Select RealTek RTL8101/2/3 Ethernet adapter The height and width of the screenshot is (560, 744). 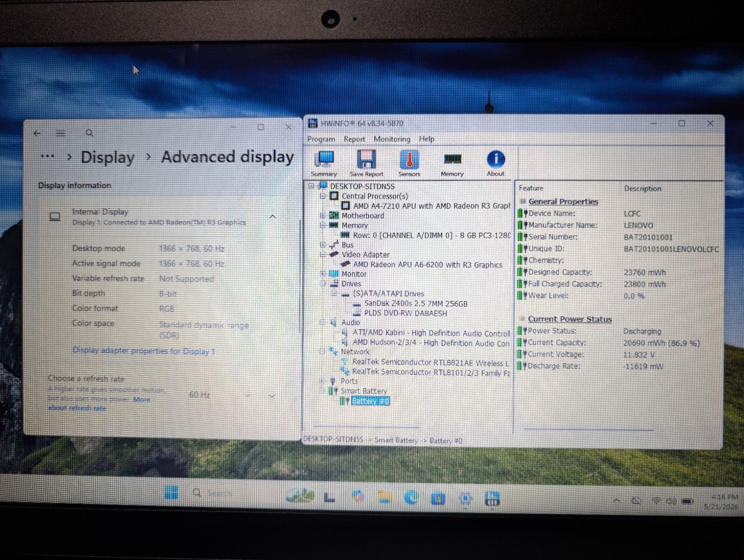coord(431,372)
